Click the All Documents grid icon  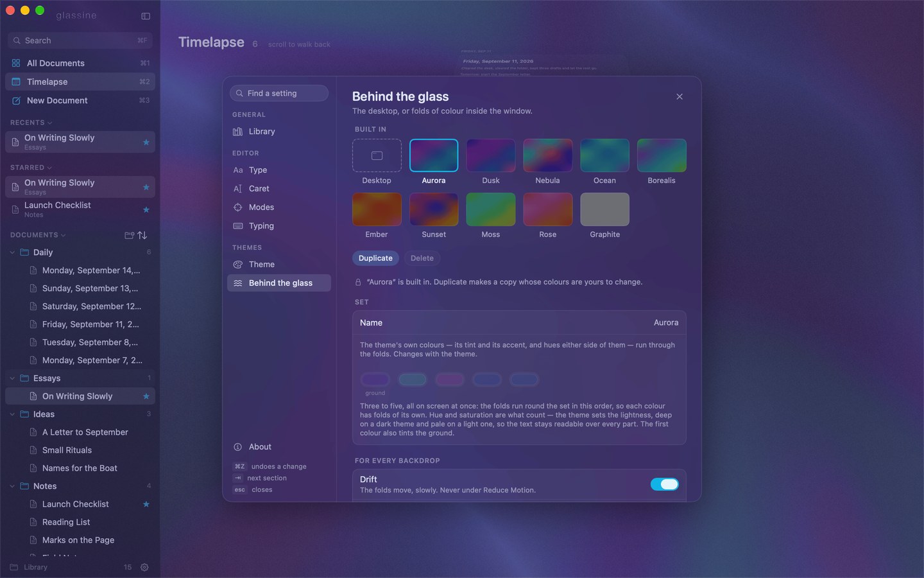pos(16,63)
